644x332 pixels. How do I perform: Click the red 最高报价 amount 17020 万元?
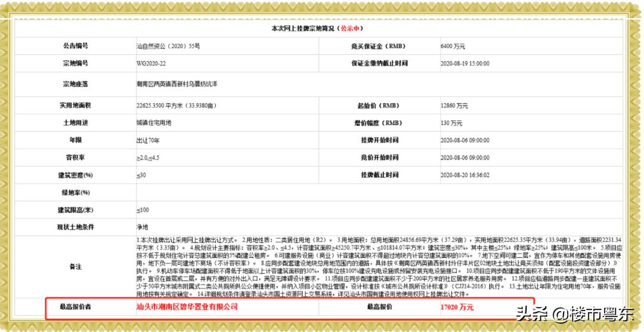[456, 308]
